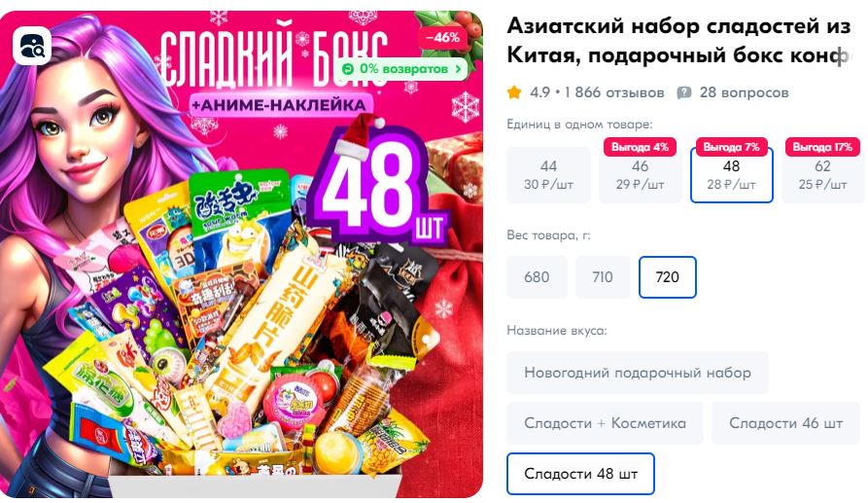The image size is (868, 503).
Task: Choose the 710 g weight option
Action: coord(603,277)
